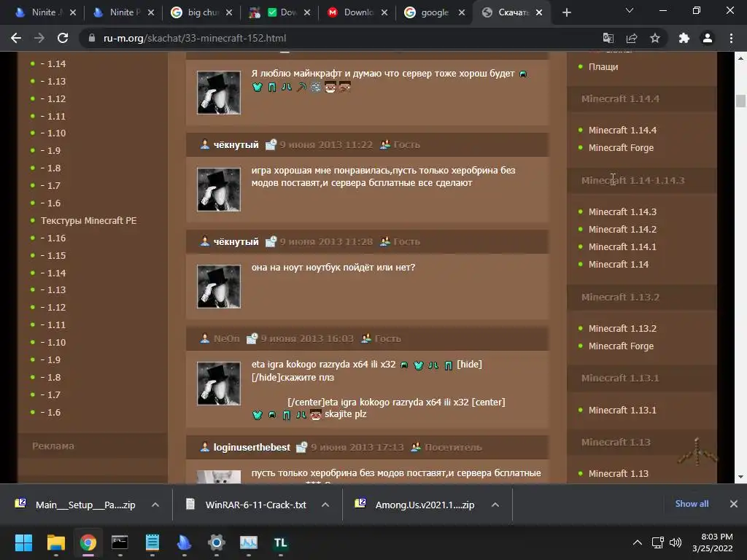
Task: Open the extensions puzzle icon
Action: (x=684, y=38)
